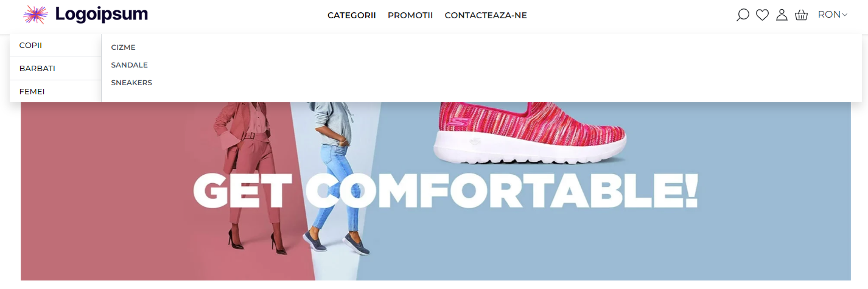The image size is (868, 289).
Task: Click the Logoipsum wordmark text
Action: click(x=102, y=15)
